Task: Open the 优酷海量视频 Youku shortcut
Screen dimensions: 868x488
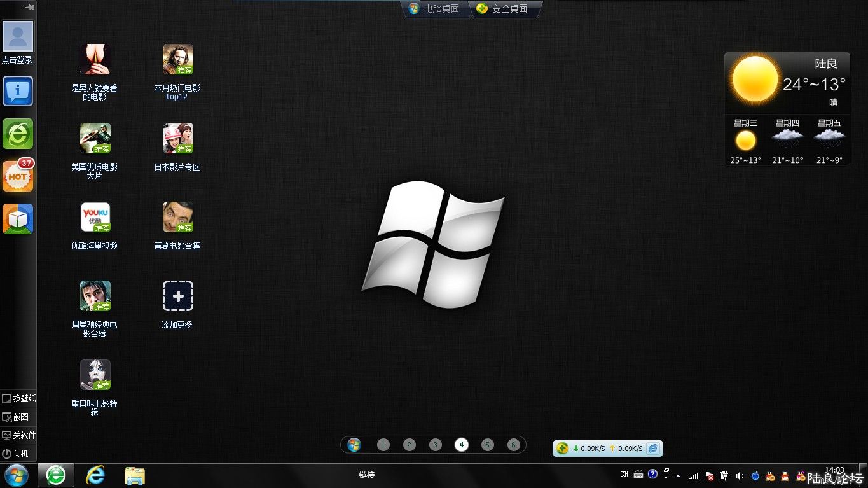Action: tap(95, 218)
